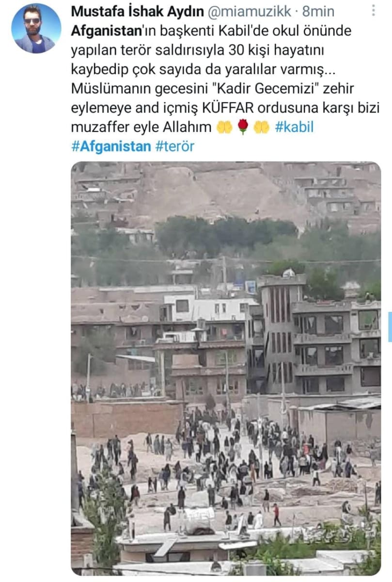Click the second praying hands emoji after the rose
Viewport: 392px width, 582px height.
click(262, 128)
